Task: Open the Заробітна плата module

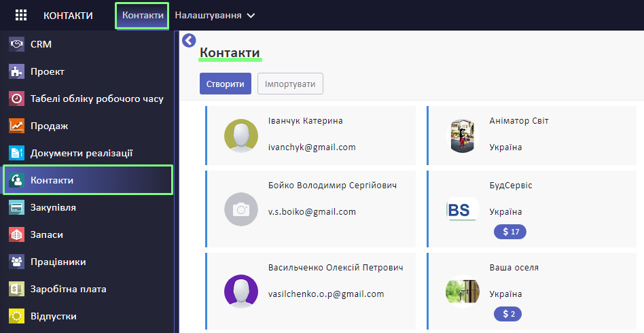Action: (68, 289)
